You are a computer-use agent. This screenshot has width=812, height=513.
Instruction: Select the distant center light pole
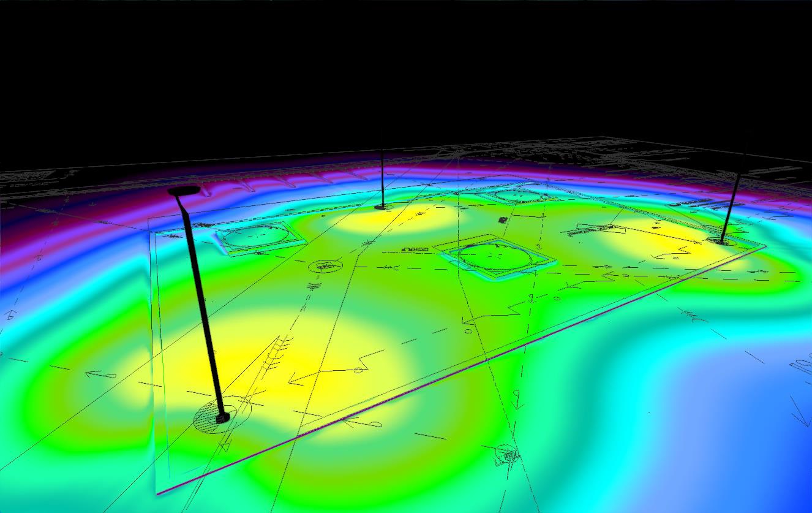(382, 179)
